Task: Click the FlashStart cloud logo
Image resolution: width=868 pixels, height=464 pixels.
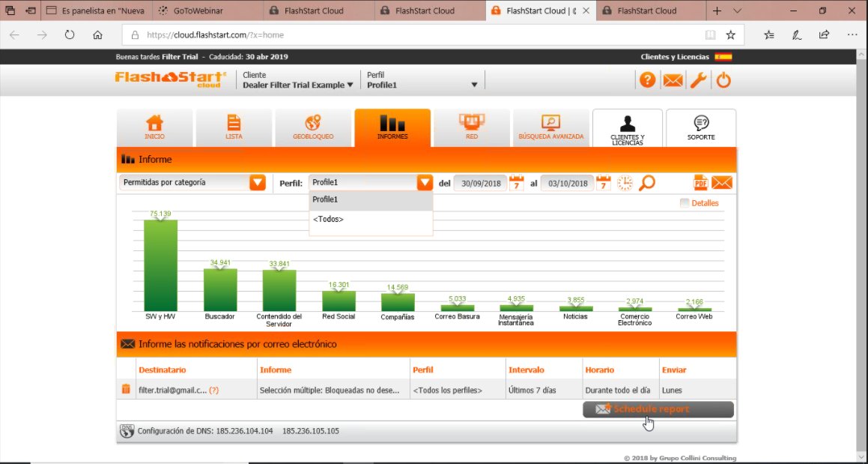Action: [171, 79]
